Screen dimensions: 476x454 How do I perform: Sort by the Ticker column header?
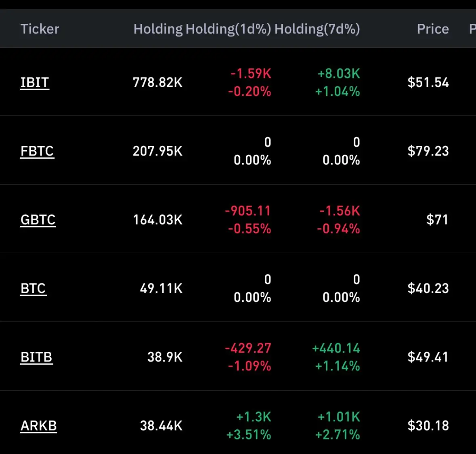click(40, 29)
